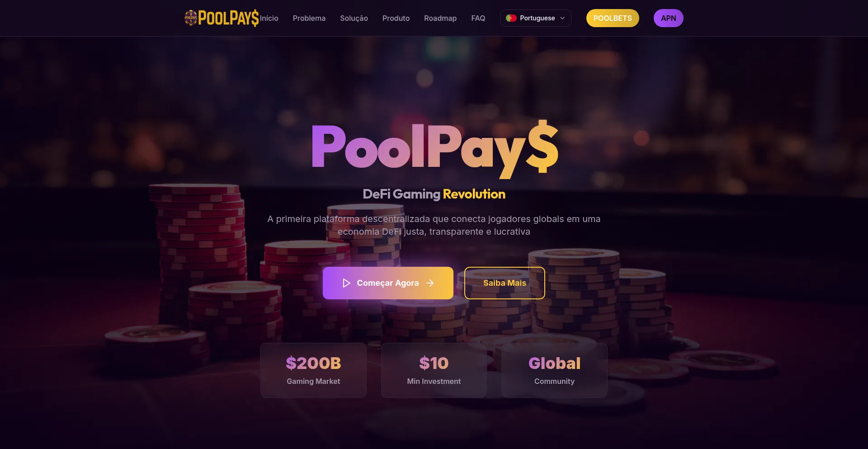This screenshot has width=868, height=449.
Task: Go to the Início menu item
Action: click(x=269, y=18)
